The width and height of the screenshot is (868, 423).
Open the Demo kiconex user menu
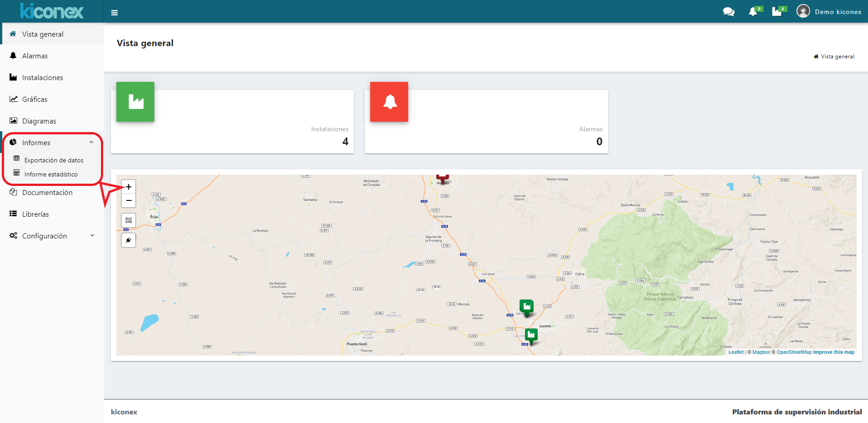click(829, 12)
